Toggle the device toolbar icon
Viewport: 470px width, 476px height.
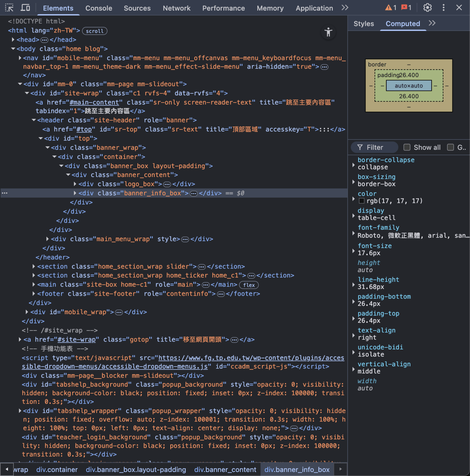click(x=25, y=8)
